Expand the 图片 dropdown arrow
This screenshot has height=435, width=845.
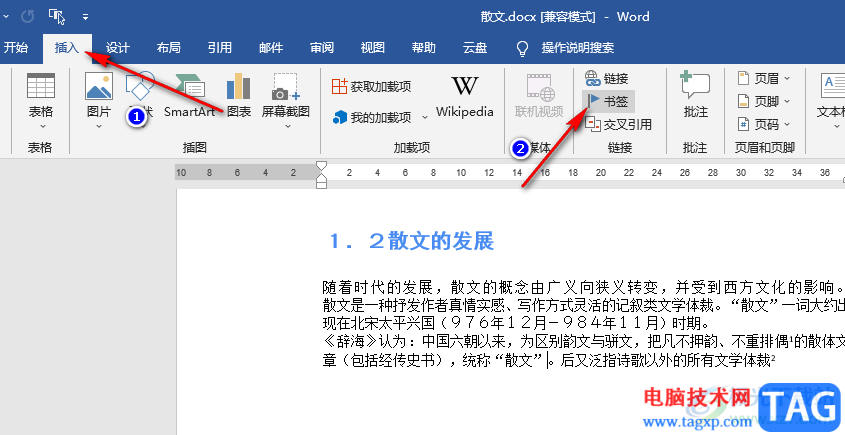(99, 127)
